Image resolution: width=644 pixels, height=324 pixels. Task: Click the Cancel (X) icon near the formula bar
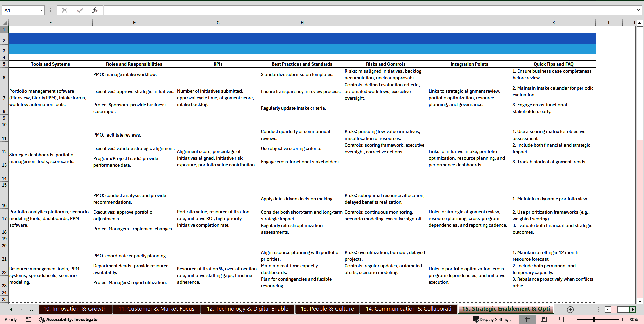[64, 10]
